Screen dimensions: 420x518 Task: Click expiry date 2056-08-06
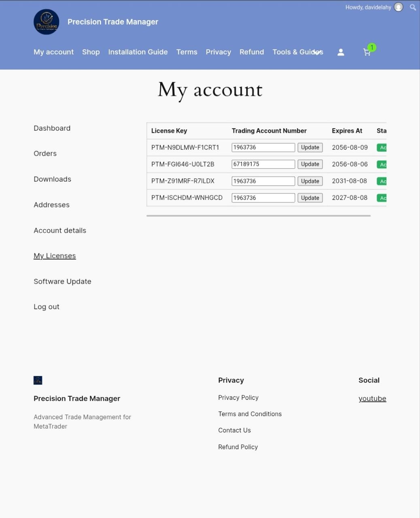[350, 164]
